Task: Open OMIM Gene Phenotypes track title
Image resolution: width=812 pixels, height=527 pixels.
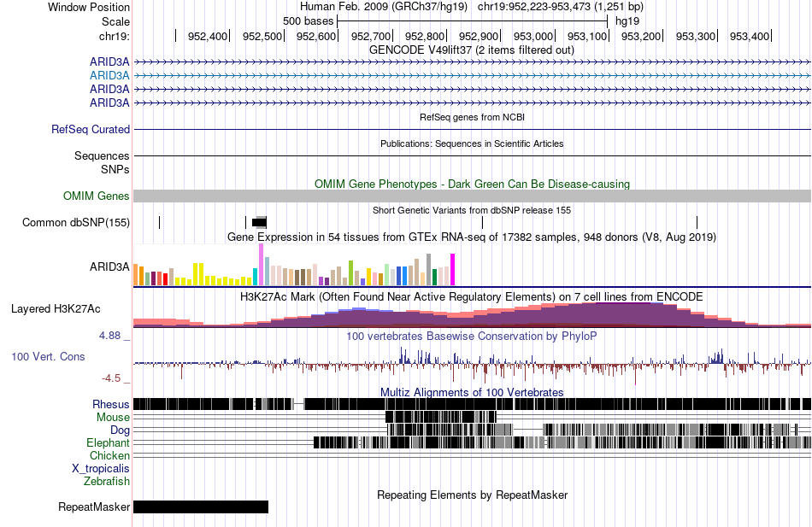Action: pyautogui.click(x=472, y=184)
